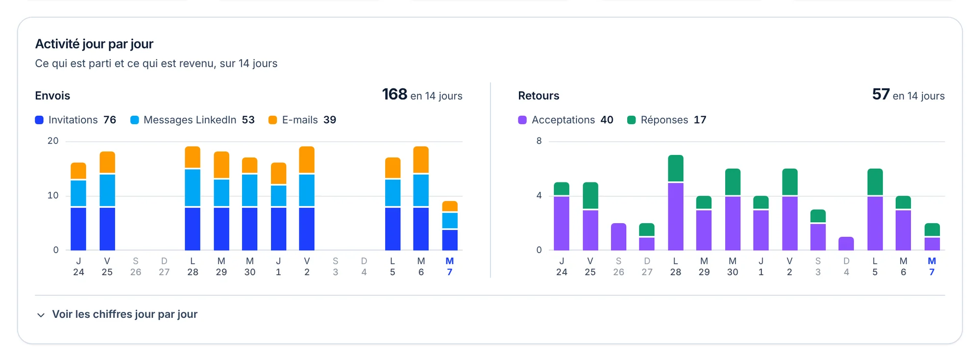Click the Envois bar for M 6

pos(421,198)
